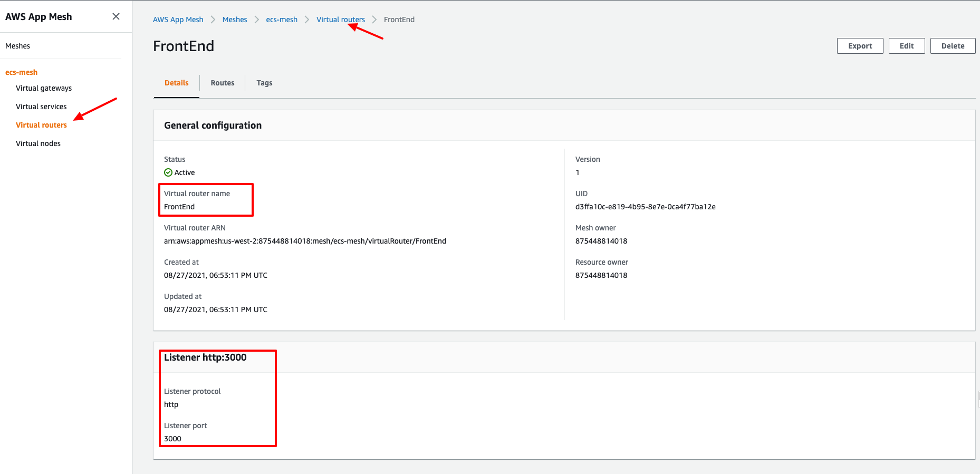
Task: Close the AWS App Mesh sidebar
Action: tap(116, 16)
